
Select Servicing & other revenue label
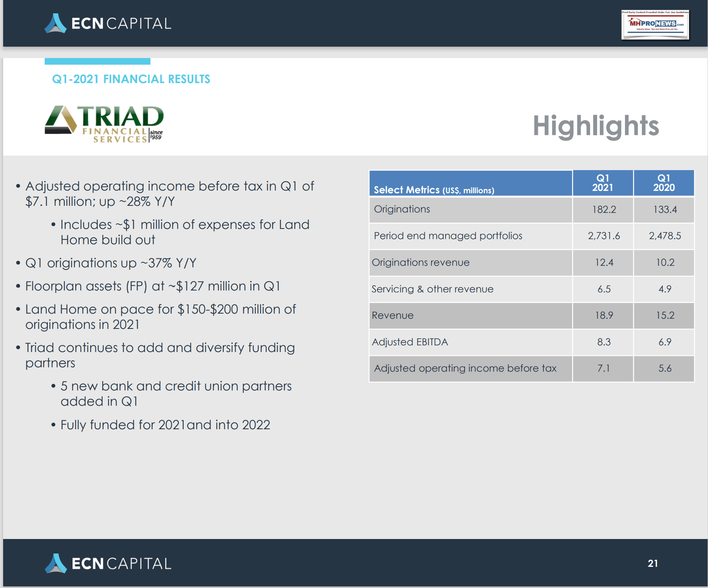433,289
